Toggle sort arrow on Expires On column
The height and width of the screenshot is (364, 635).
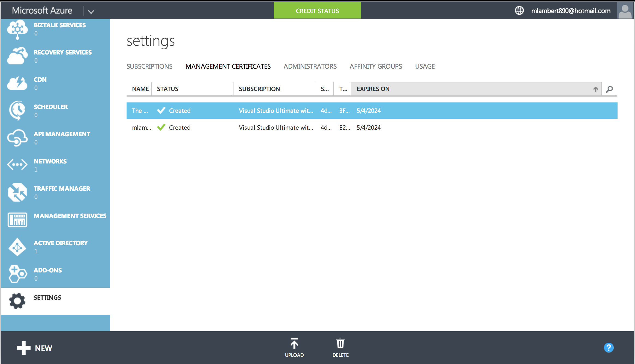[x=596, y=89]
